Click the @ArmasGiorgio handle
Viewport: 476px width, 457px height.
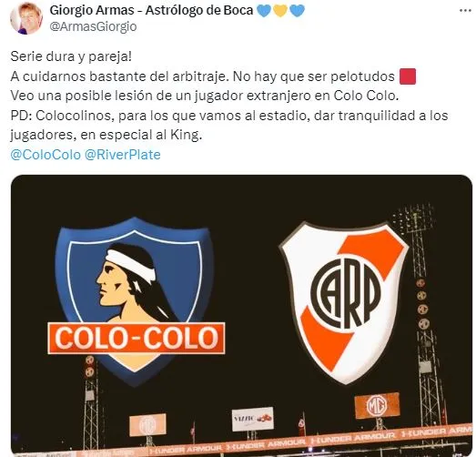click(93, 26)
